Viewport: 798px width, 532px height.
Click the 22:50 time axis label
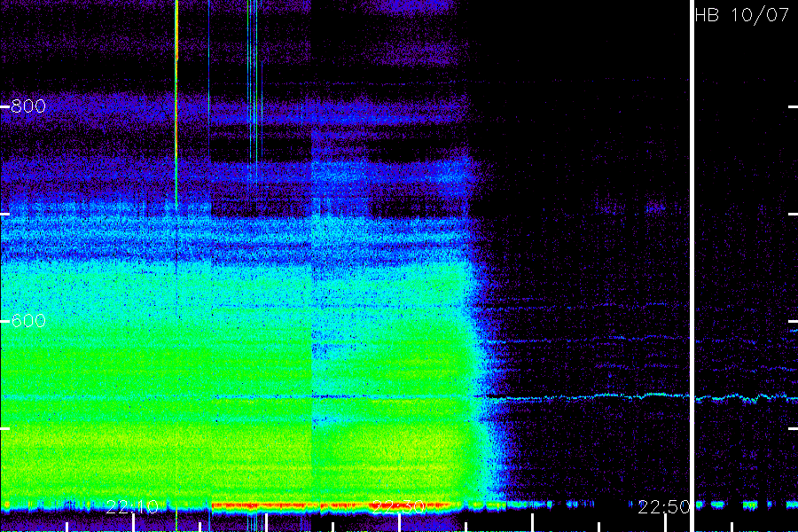pos(664,507)
